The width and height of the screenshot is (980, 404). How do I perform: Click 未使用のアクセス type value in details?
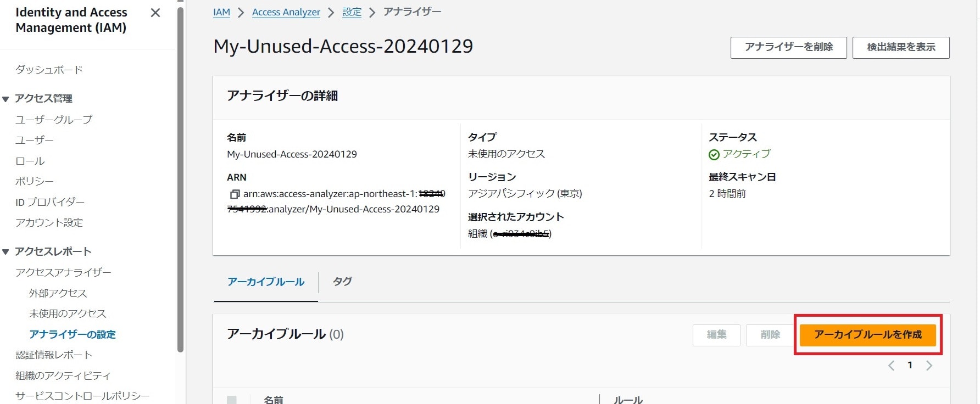pos(506,154)
